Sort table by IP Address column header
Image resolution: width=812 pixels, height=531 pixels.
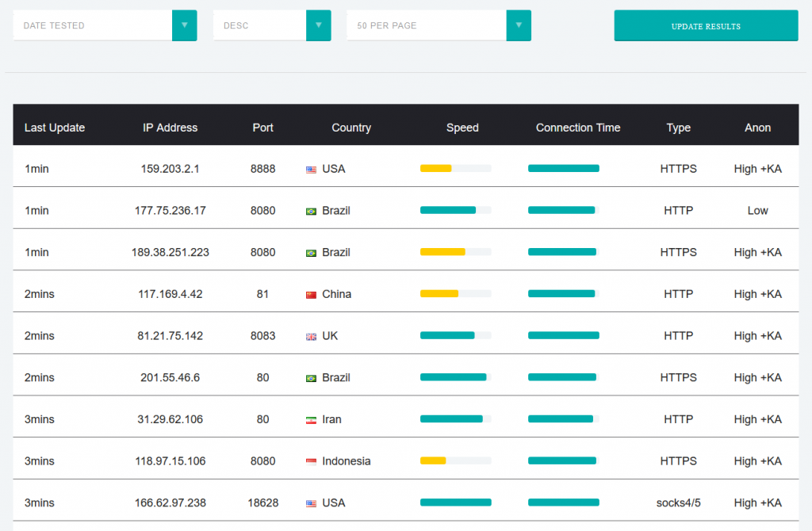pos(170,128)
